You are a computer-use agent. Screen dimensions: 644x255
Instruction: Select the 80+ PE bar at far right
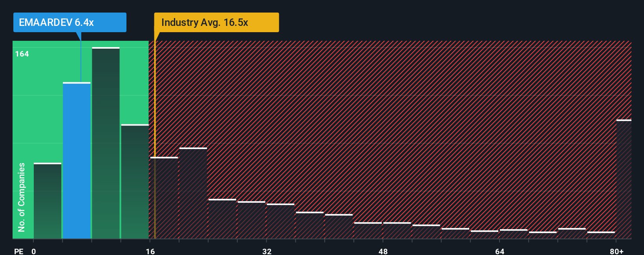click(624, 179)
